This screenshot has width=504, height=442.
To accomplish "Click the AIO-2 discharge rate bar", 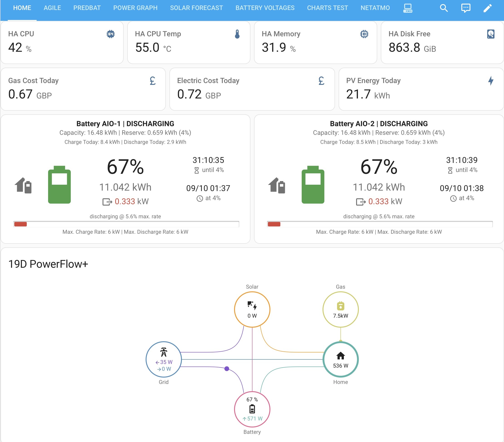I will click(380, 224).
